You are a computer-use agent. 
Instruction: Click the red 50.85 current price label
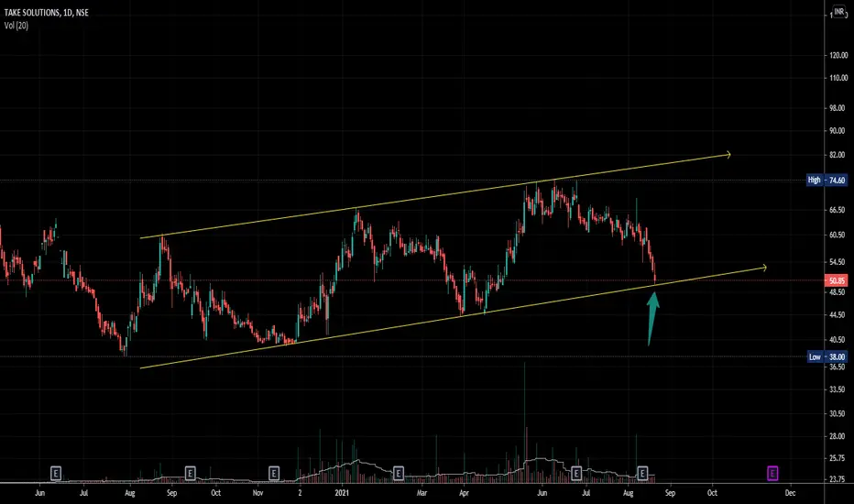tap(838, 281)
